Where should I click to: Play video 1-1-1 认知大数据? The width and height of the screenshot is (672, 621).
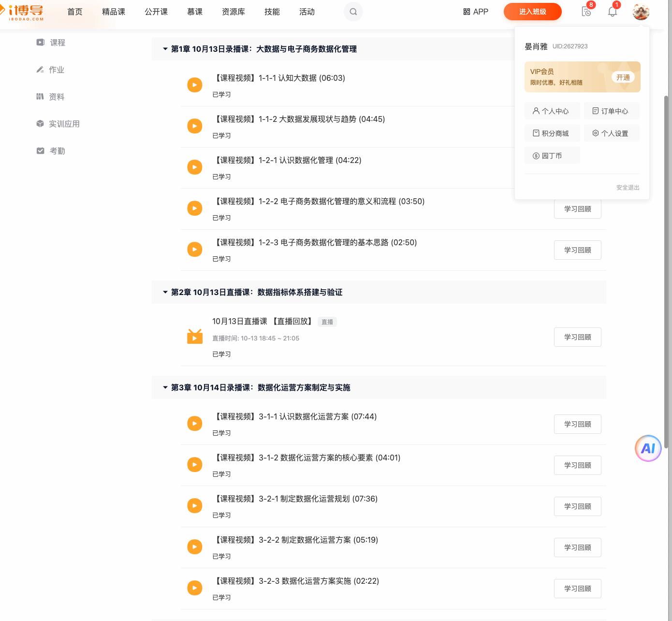coord(194,85)
